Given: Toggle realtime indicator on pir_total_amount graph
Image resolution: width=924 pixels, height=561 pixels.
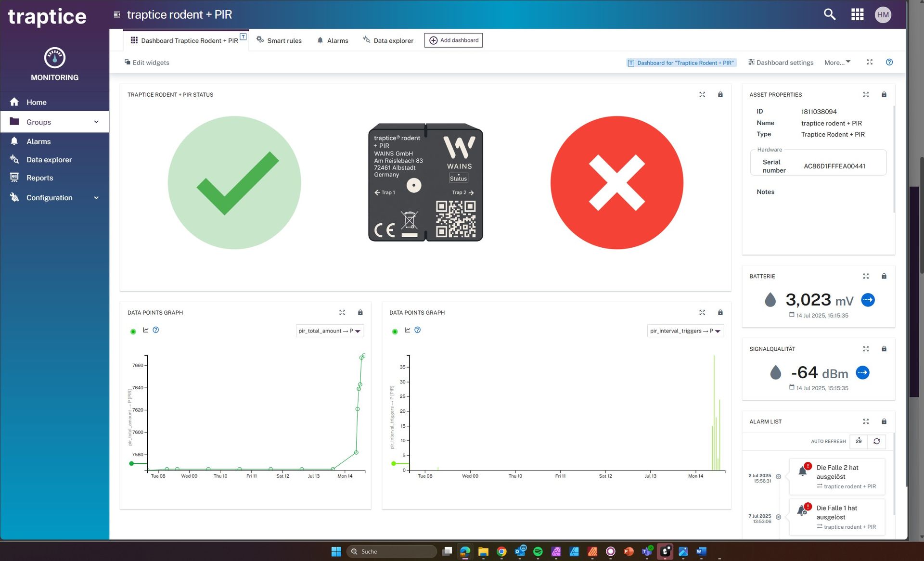Looking at the screenshot, I should tap(133, 331).
